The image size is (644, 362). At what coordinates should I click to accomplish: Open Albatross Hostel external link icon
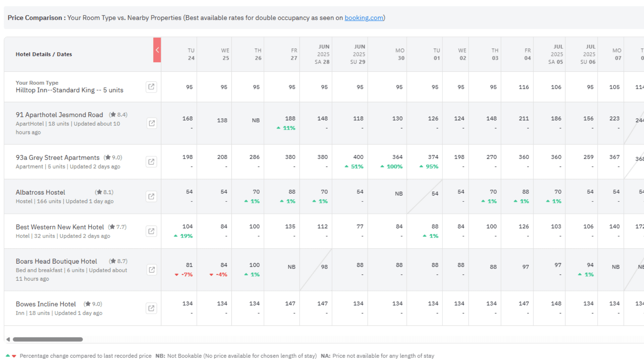(x=151, y=196)
